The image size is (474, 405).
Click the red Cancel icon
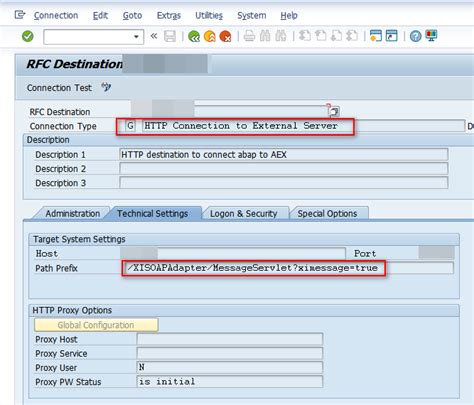pyautogui.click(x=226, y=36)
